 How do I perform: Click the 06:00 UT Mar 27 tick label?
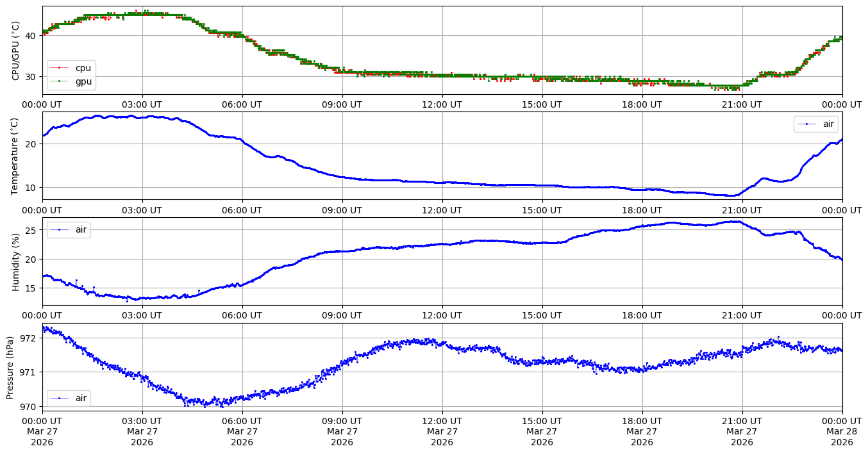click(x=242, y=431)
